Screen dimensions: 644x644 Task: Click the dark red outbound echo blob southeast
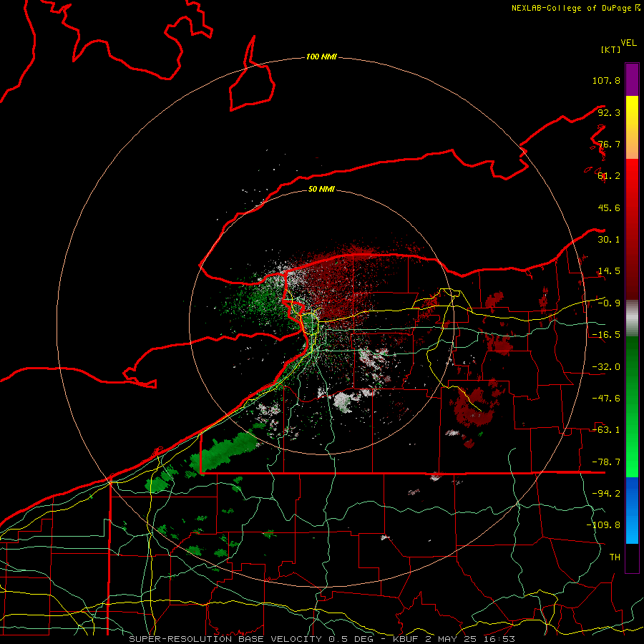[472, 406]
